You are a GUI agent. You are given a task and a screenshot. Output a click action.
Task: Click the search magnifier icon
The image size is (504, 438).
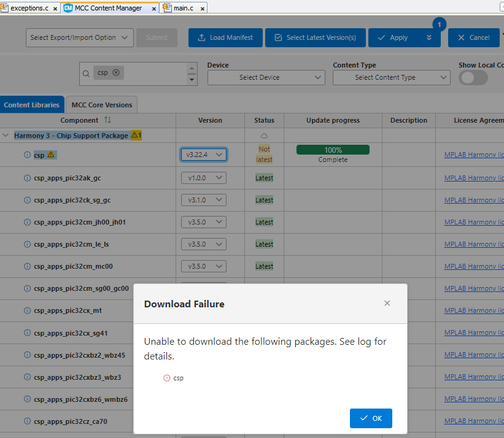[86, 74]
